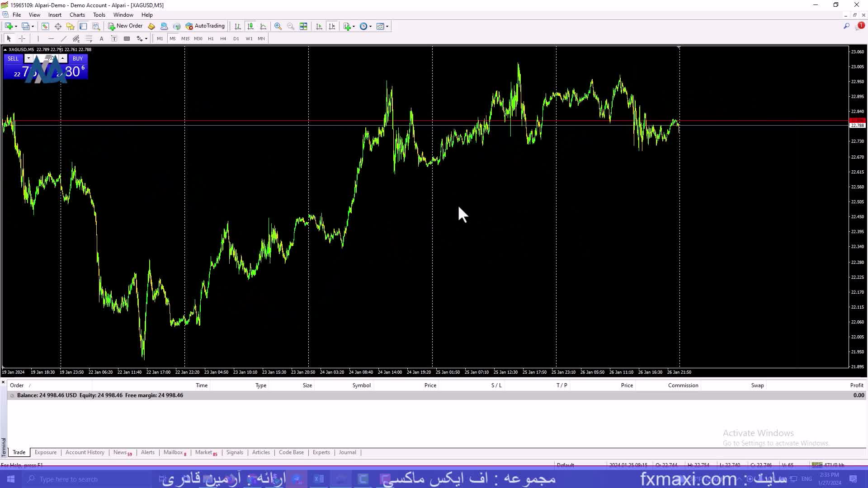The image size is (868, 488).
Task: Open the Charts menu
Action: (x=77, y=15)
